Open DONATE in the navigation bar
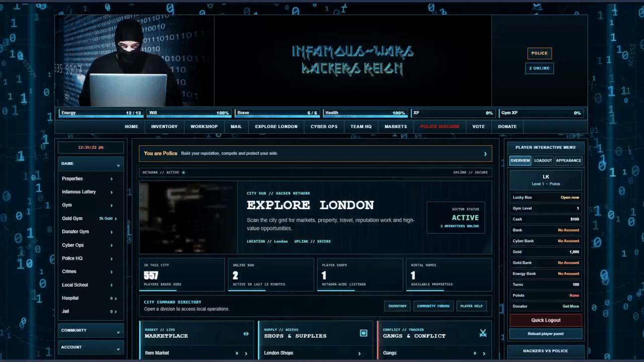The height and width of the screenshot is (362, 644). click(x=507, y=127)
